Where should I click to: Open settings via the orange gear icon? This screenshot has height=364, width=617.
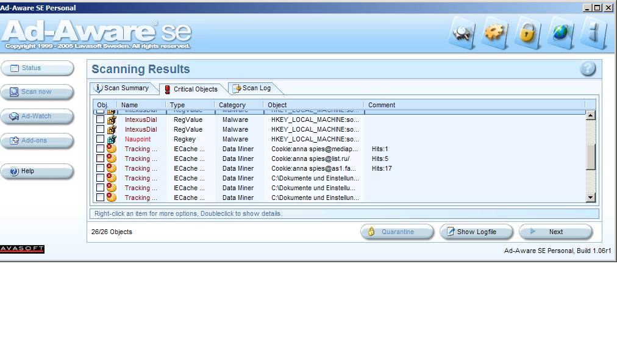[496, 32]
